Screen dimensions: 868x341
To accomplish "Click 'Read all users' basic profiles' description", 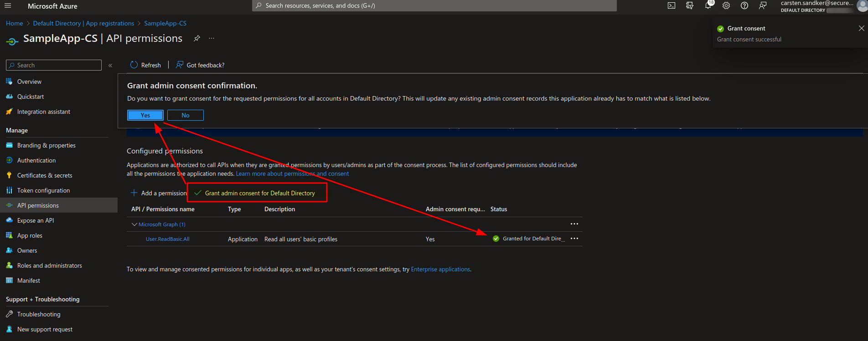I will 301,239.
